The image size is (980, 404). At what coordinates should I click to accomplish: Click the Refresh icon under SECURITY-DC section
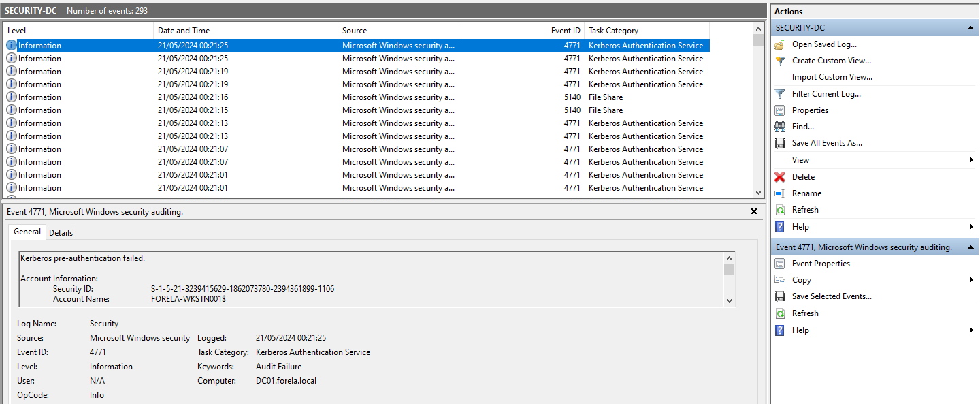tap(780, 210)
